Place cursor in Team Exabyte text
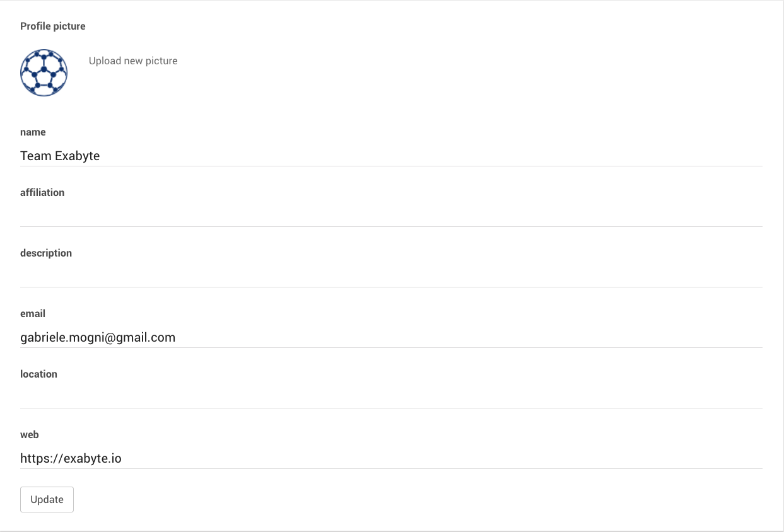Image resolution: width=784 pixels, height=532 pixels. tap(60, 156)
